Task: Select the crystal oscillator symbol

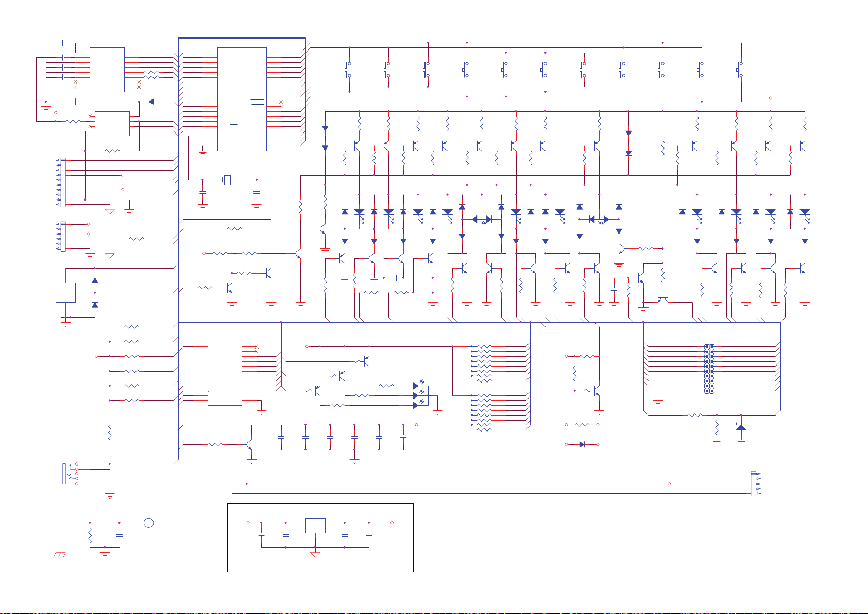Action: [227, 180]
